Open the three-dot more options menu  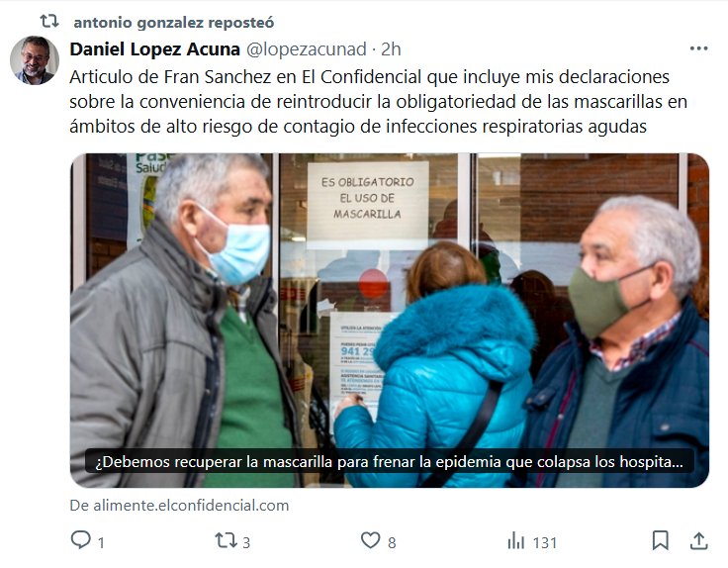tap(698, 48)
